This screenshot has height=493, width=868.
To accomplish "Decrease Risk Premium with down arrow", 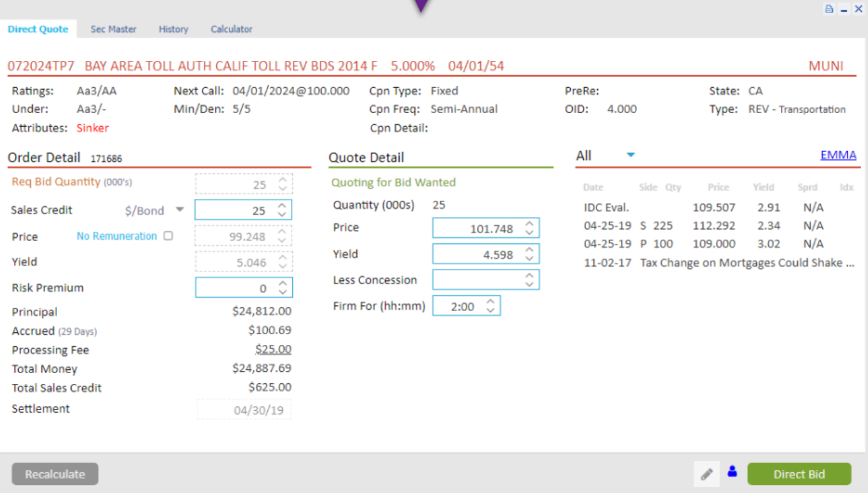I will [283, 292].
